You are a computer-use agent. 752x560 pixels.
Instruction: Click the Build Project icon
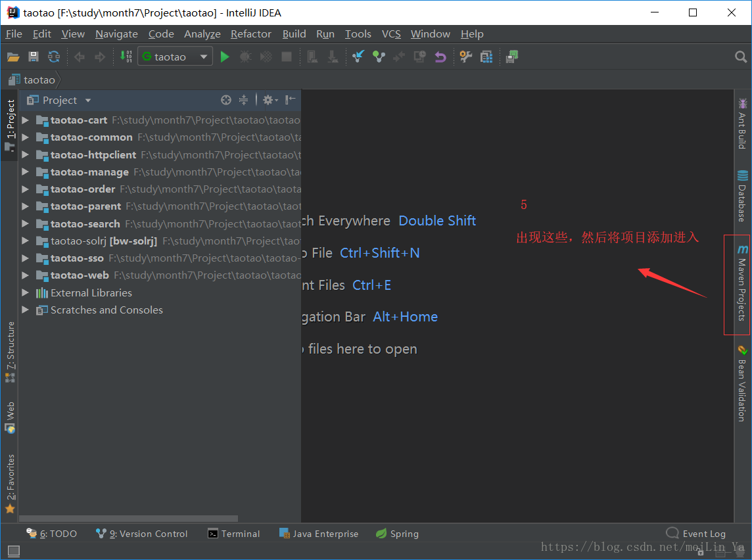click(126, 57)
